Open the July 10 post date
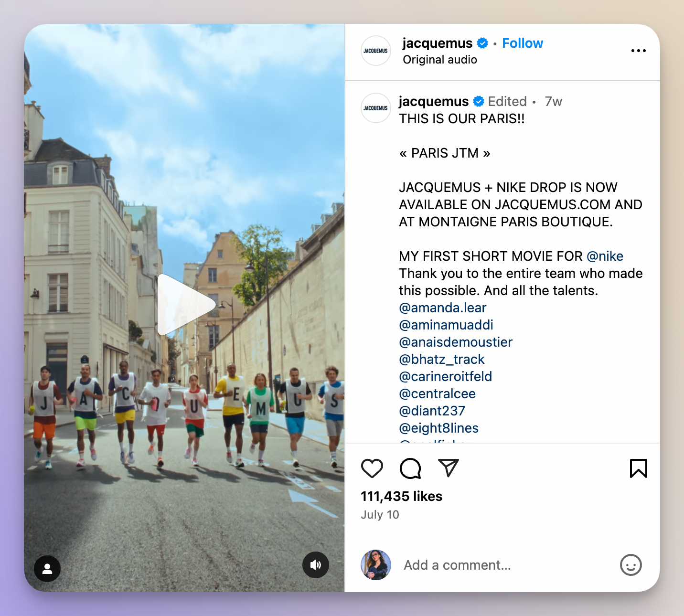Image resolution: width=684 pixels, height=616 pixels. coord(380,514)
